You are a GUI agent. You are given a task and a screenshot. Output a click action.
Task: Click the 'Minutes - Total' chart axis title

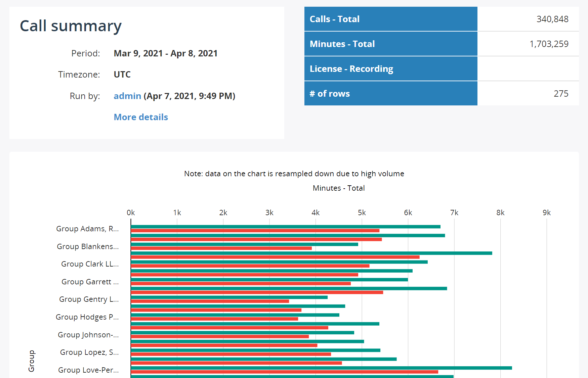pyautogui.click(x=339, y=188)
